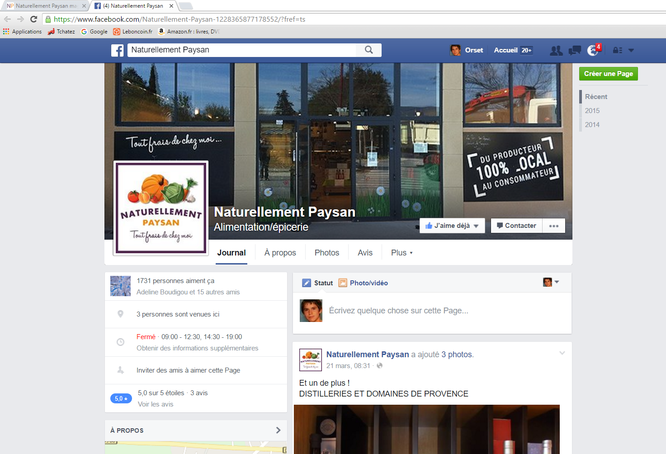
Task: Open the account menu arrow
Action: (631, 50)
